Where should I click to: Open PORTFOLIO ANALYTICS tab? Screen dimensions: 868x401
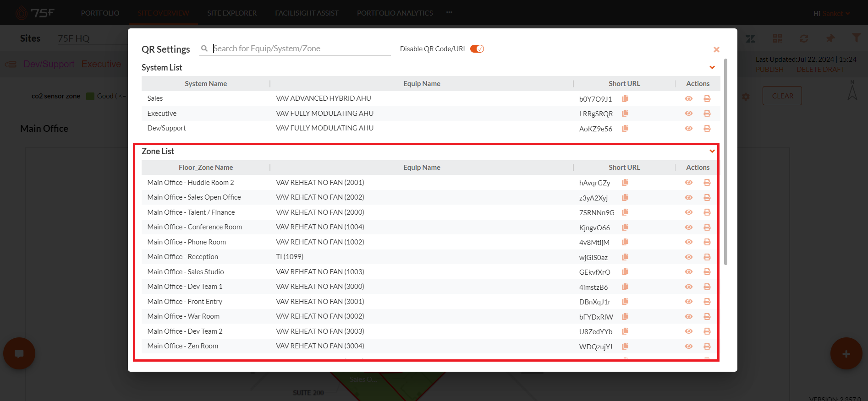pyautogui.click(x=395, y=13)
